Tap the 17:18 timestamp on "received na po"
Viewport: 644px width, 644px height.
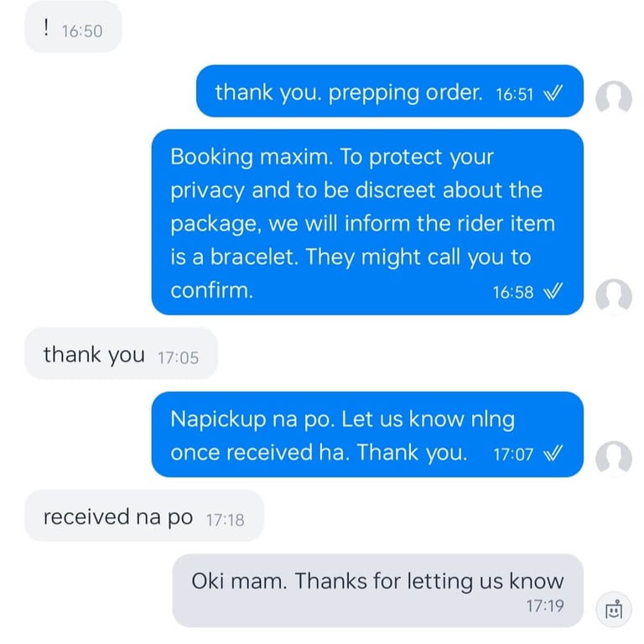[225, 521]
